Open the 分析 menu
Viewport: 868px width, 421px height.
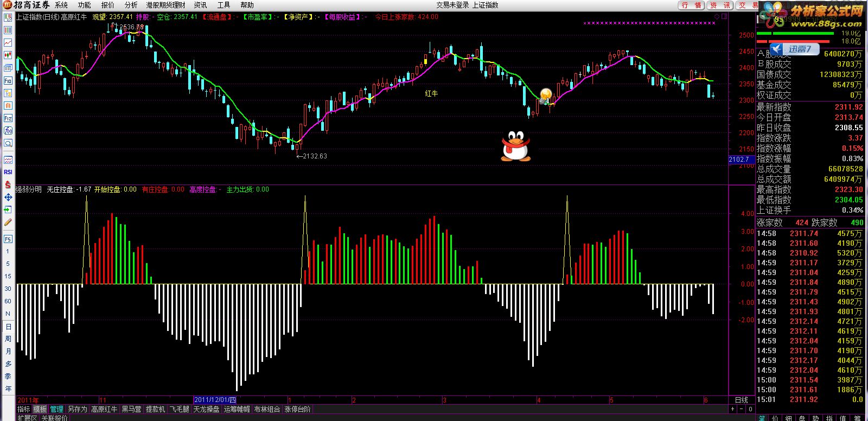pyautogui.click(x=131, y=5)
